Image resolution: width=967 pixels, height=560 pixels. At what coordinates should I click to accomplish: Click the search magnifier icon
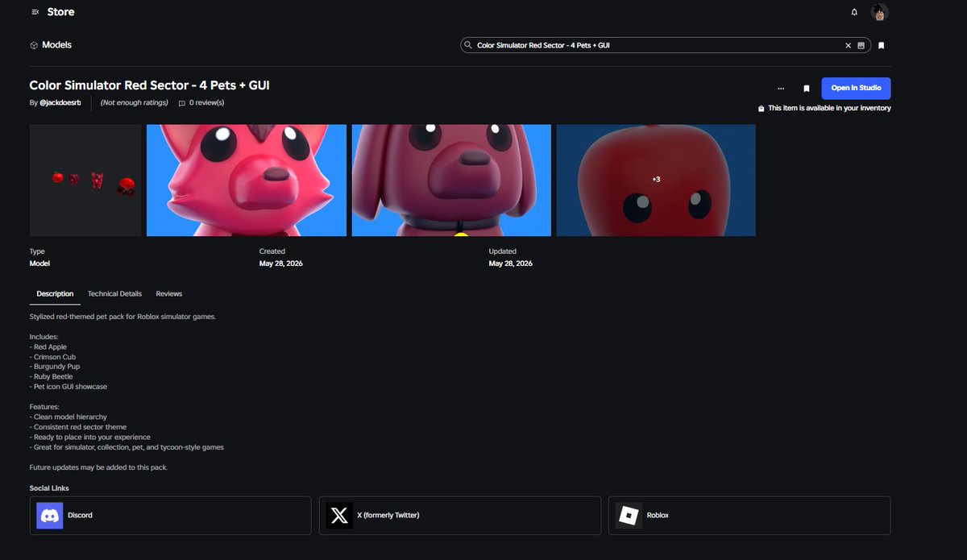[x=468, y=46]
